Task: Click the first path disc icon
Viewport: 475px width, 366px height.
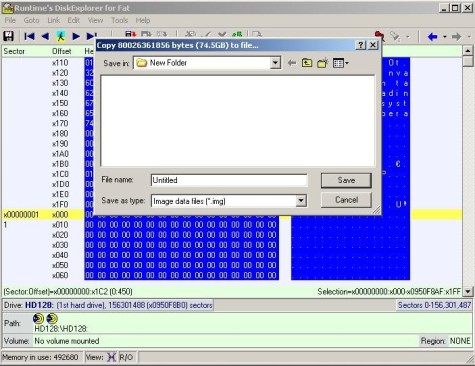Action: (x=39, y=318)
